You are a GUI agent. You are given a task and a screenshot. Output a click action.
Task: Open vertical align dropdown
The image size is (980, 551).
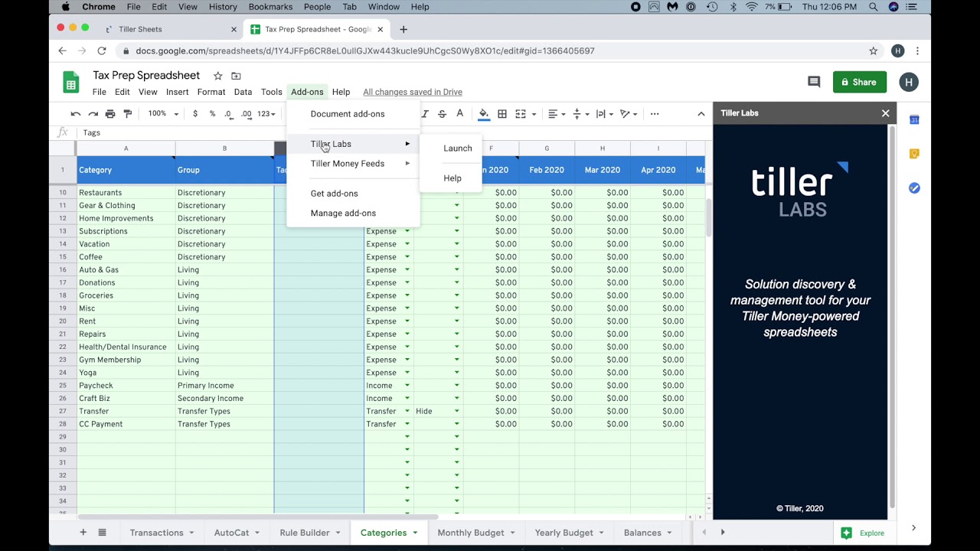click(x=581, y=114)
